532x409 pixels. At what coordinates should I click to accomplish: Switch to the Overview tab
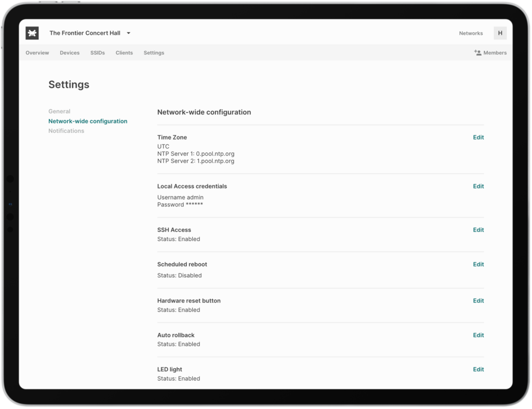37,52
